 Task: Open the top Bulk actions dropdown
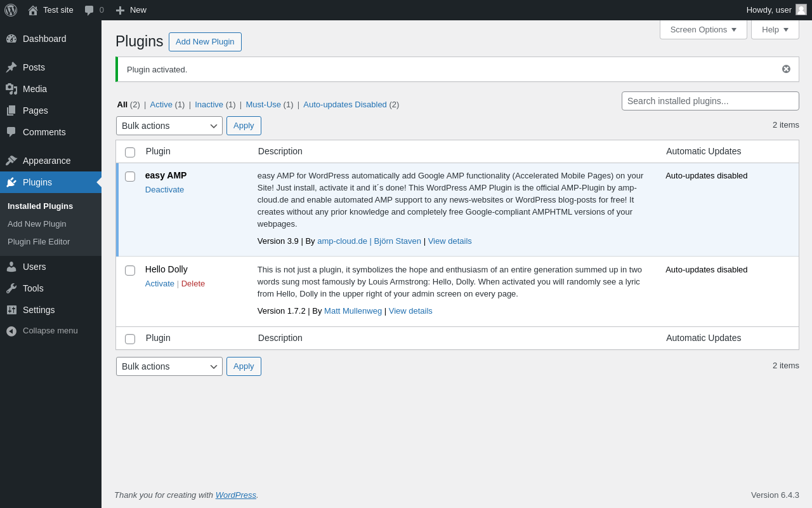pos(169,126)
